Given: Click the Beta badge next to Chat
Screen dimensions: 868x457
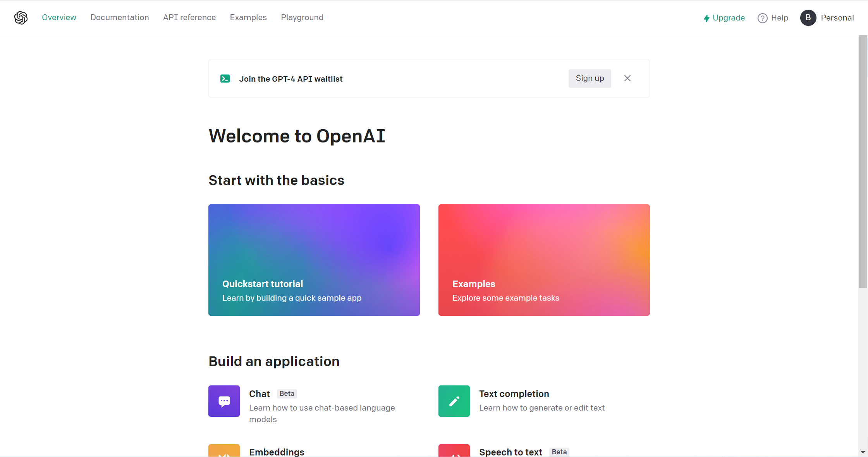Looking at the screenshot, I should pos(287,394).
